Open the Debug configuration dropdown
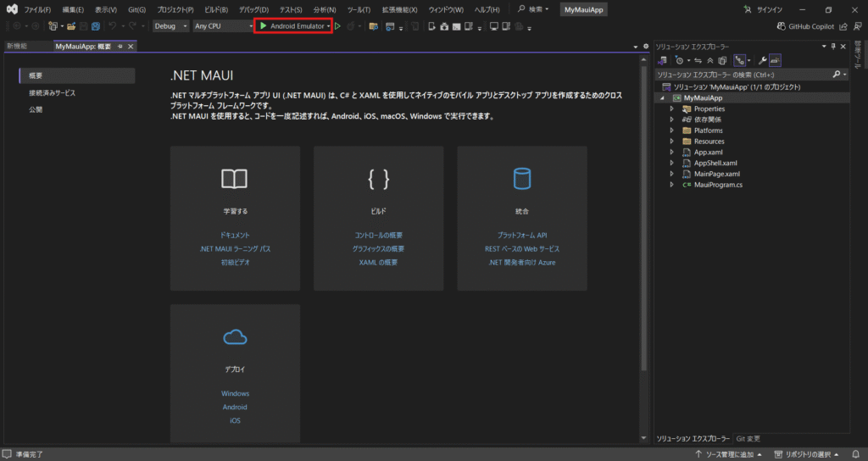 tap(170, 26)
